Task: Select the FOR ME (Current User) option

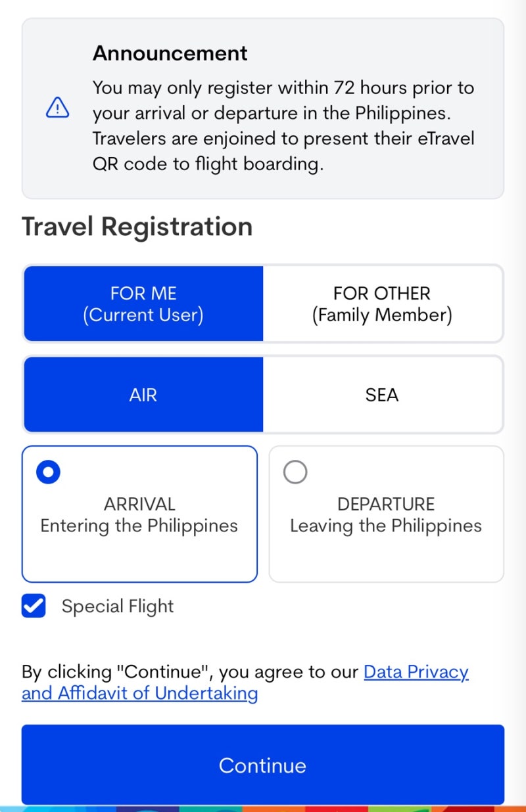Action: pos(143,304)
